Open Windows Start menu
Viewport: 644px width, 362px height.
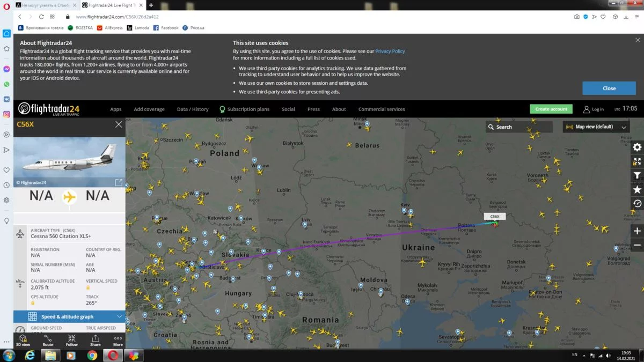tap(9, 355)
